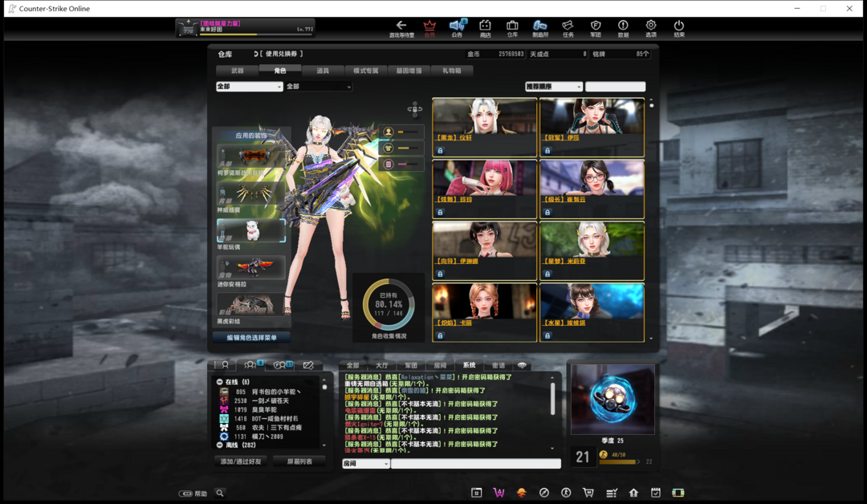Click the magnifier search icon beside 帮助
867x504 pixels.
220,494
